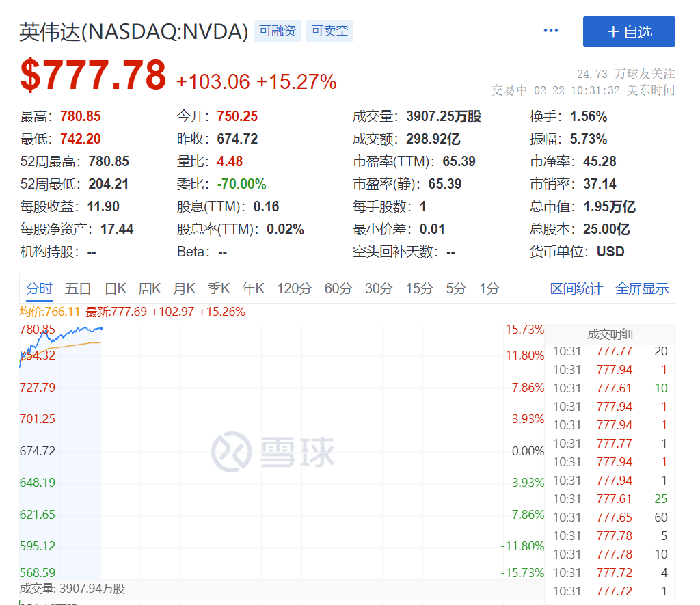The height and width of the screenshot is (605, 700).
Task: Switch to the 周K weekly chart
Action: click(149, 288)
